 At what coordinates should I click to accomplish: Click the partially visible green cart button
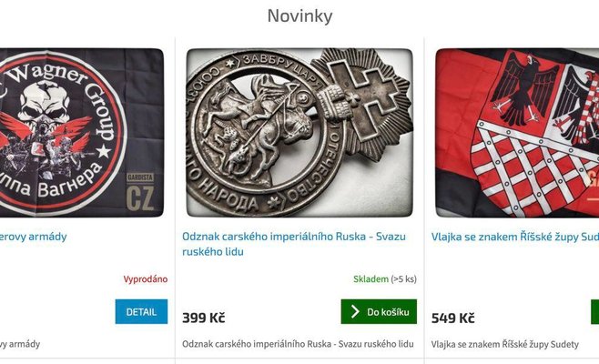tap(594, 311)
